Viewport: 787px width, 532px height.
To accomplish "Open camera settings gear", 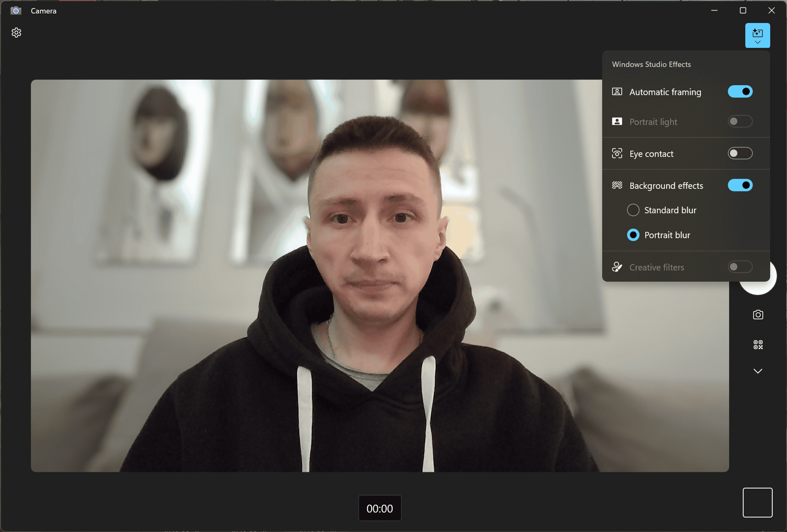I will [16, 33].
